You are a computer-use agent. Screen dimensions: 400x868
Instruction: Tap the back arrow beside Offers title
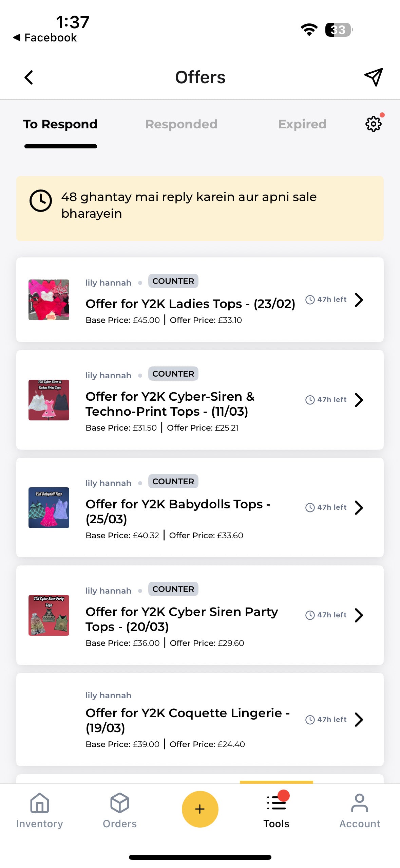click(x=29, y=77)
